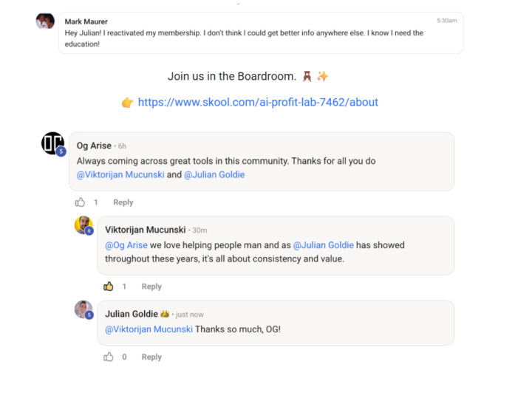Open Viktorijan Mucunski's profile avatar
This screenshot has width=532, height=401.
[x=83, y=225]
